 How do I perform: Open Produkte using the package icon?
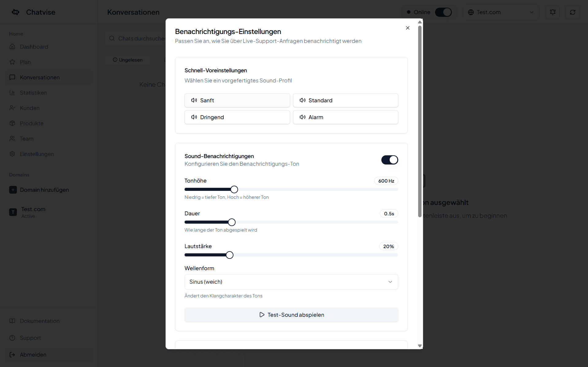point(12,123)
